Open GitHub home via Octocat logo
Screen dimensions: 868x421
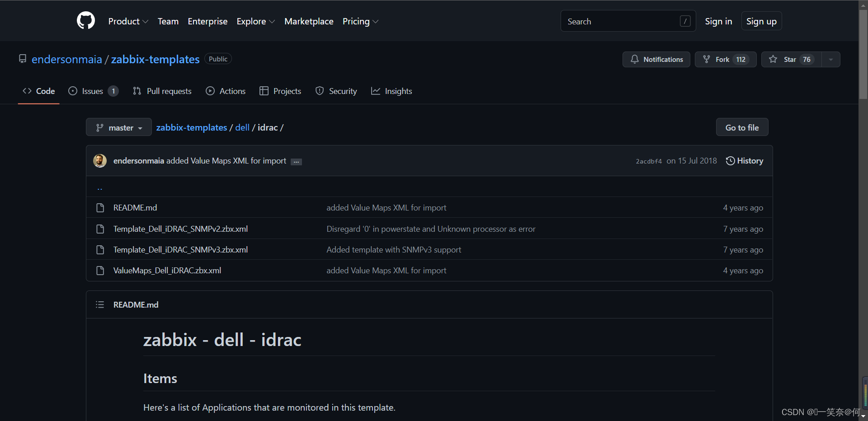coord(86,21)
